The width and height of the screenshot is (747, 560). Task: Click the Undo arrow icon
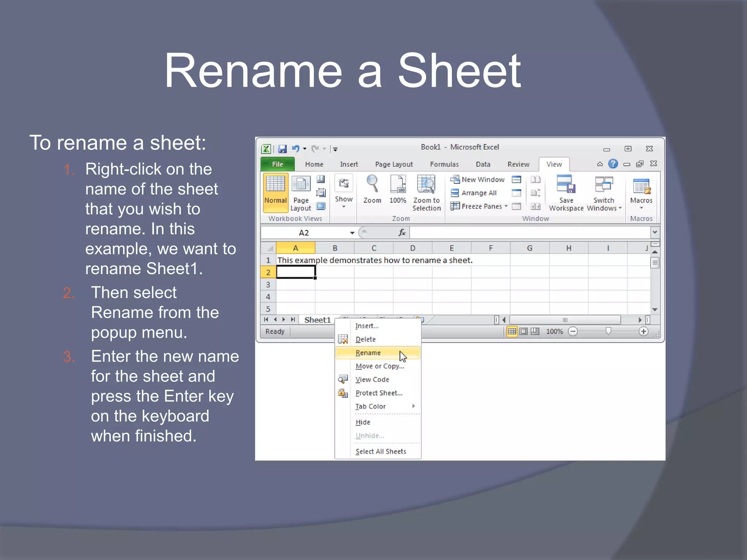point(295,149)
